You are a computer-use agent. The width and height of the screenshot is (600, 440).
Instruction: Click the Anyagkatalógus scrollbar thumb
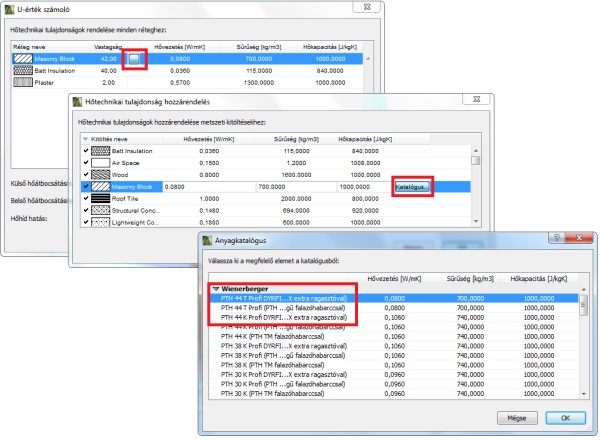coord(584,305)
